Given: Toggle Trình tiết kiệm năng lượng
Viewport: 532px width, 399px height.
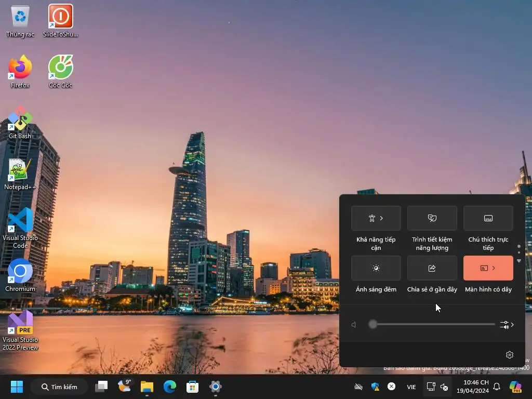Looking at the screenshot, I should 432,218.
